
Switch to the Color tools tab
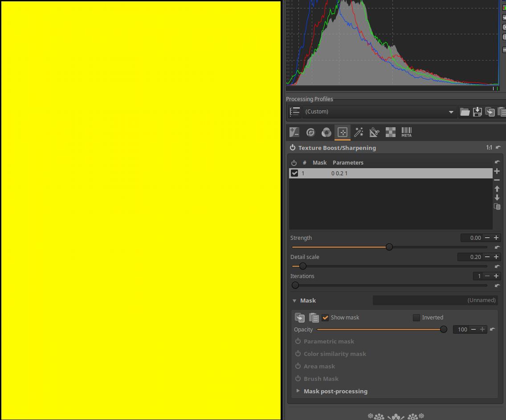pos(326,132)
